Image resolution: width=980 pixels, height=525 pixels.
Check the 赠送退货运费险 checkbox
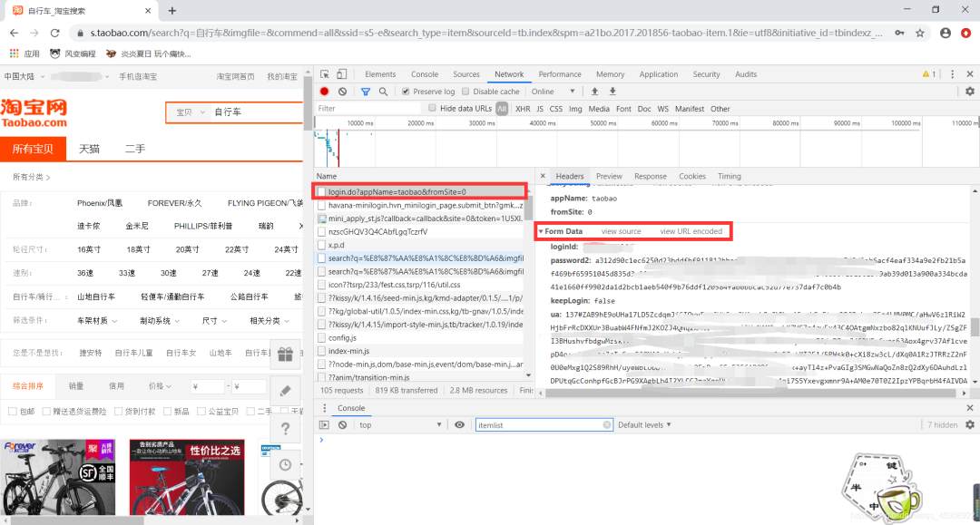[x=46, y=412]
